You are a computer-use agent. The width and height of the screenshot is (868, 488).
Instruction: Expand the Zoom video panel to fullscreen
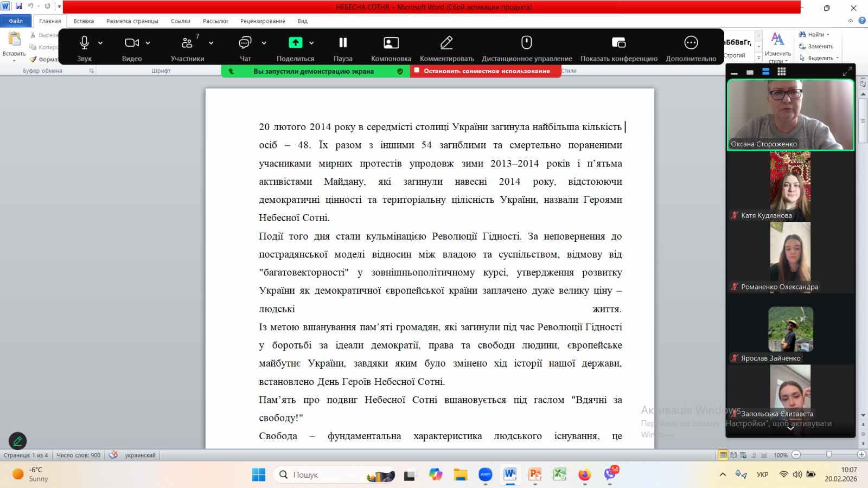pyautogui.click(x=847, y=72)
